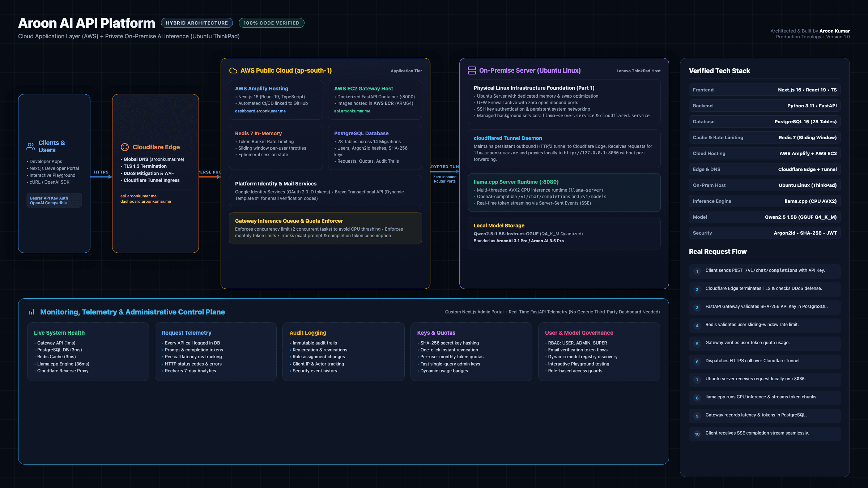This screenshot has height=488, width=868.
Task: Click the Local Model Storage heading
Action: [x=499, y=226]
